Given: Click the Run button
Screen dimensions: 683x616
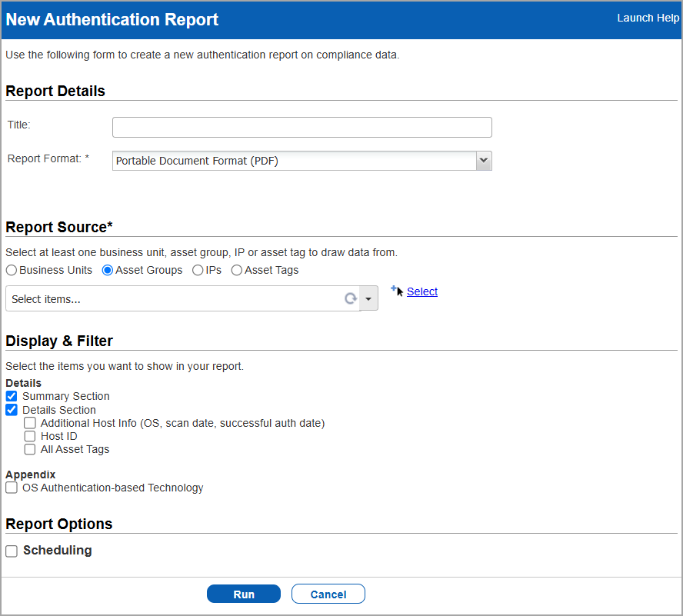Looking at the screenshot, I should point(244,594).
